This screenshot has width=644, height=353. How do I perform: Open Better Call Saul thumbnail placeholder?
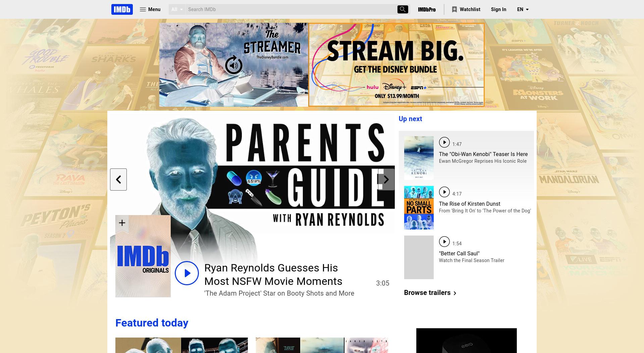(x=419, y=257)
